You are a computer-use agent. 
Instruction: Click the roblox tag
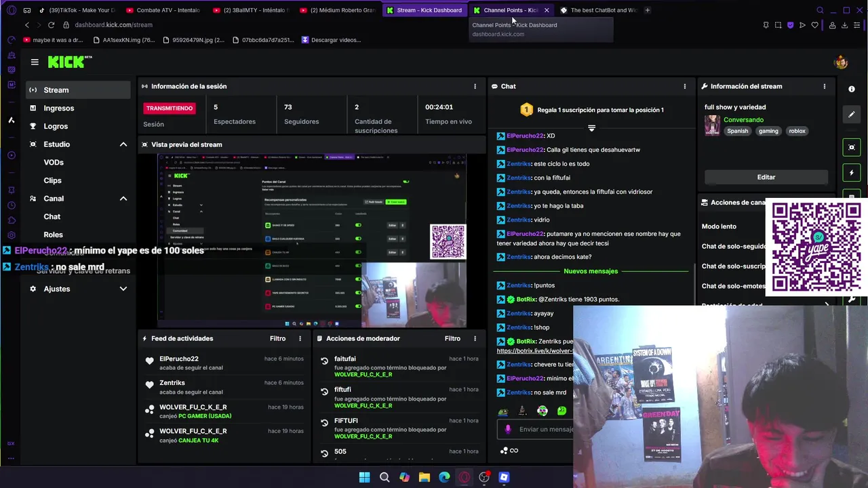pos(797,131)
